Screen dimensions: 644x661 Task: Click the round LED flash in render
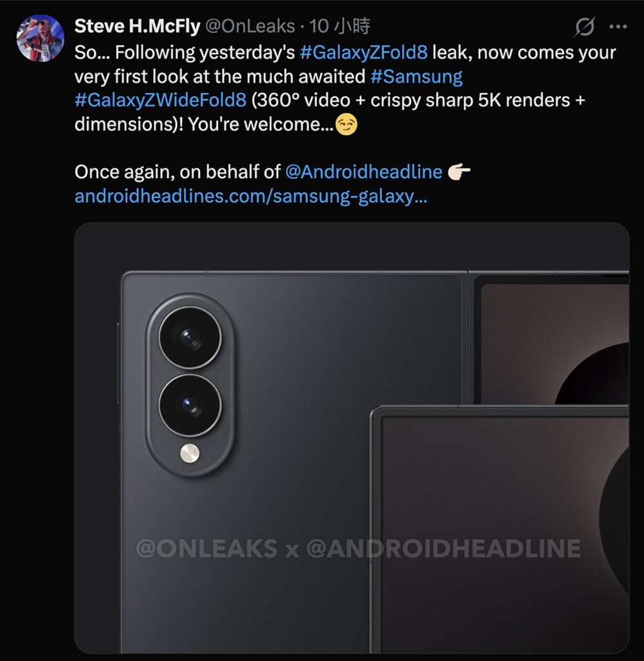190,453
